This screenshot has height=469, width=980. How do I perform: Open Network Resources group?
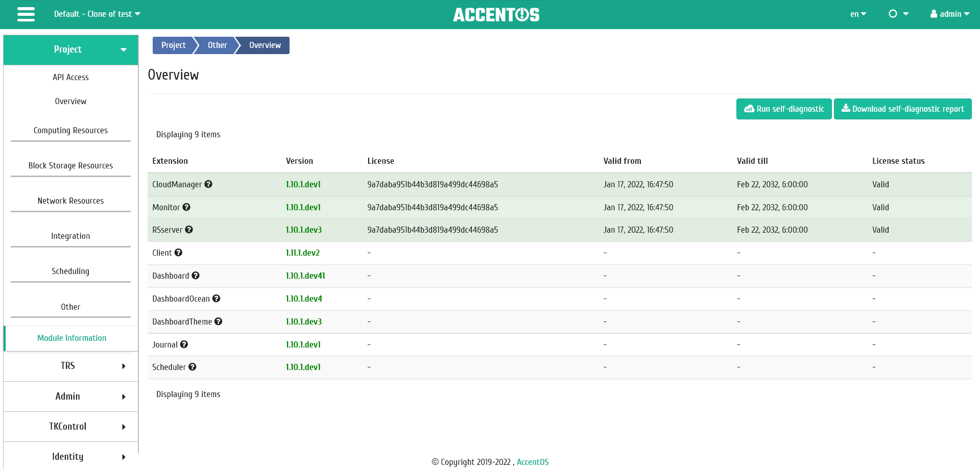71,201
